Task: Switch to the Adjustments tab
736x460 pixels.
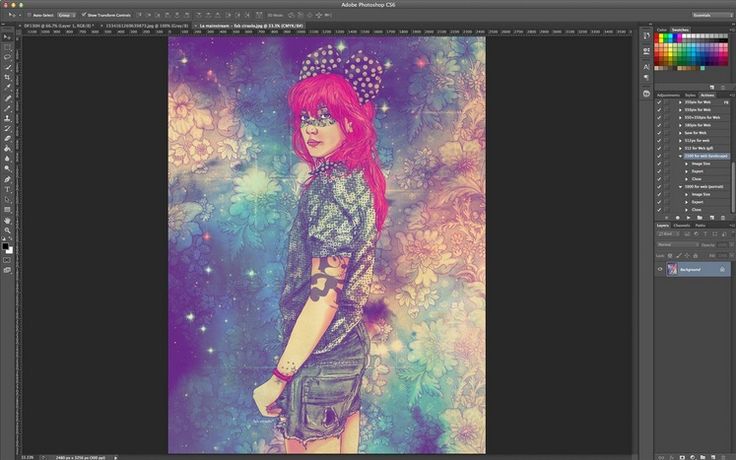Action: tap(668, 95)
